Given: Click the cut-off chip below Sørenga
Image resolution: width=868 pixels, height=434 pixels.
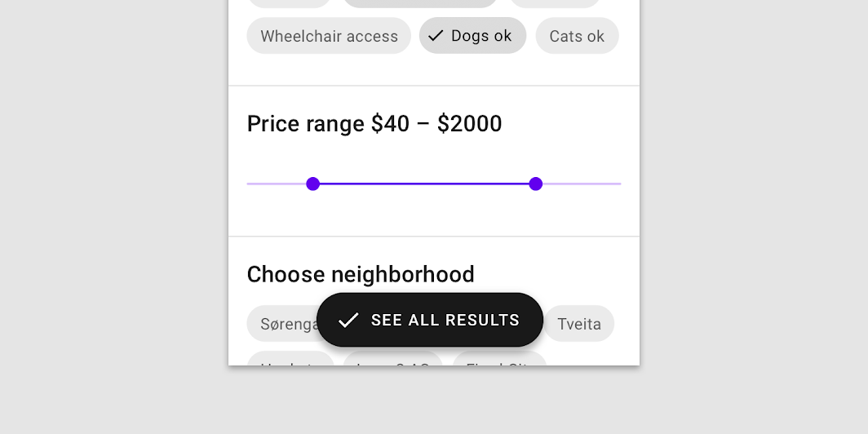Looking at the screenshot, I should tap(290, 360).
